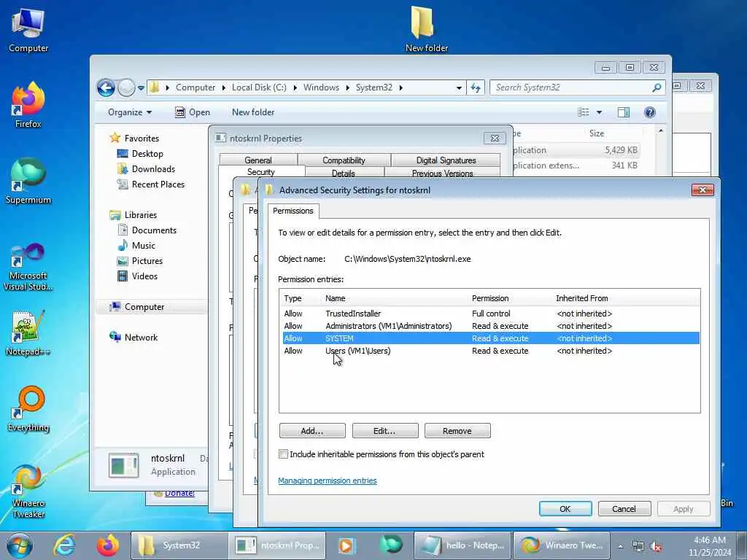The width and height of the screenshot is (747, 560).
Task: Open Supermium desktop shortcut
Action: tap(28, 182)
